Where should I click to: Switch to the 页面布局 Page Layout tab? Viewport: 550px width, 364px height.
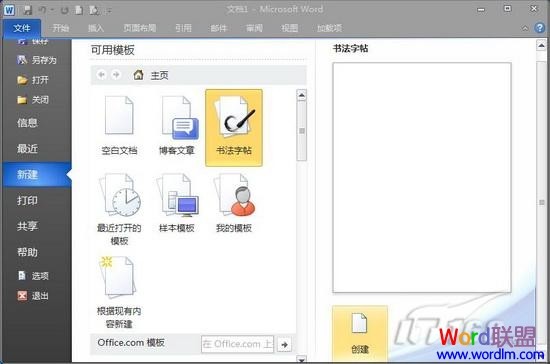[x=139, y=28]
